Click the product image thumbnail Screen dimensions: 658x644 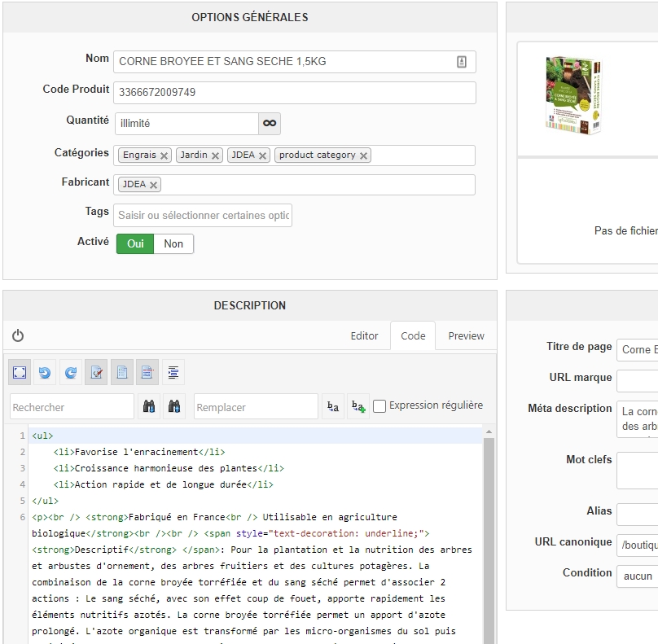click(x=572, y=94)
